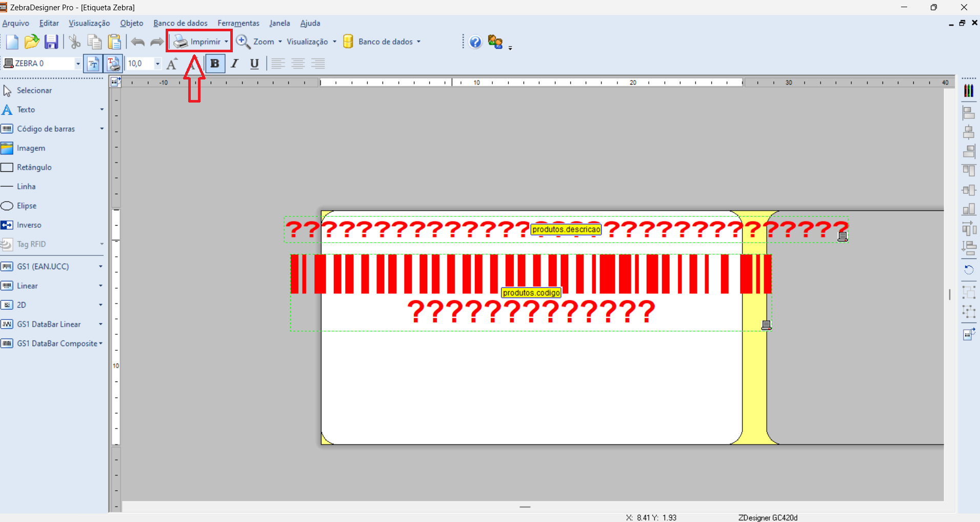Viewport: 980px width, 522px height.
Task: Open the Objeto menu
Action: click(x=132, y=23)
